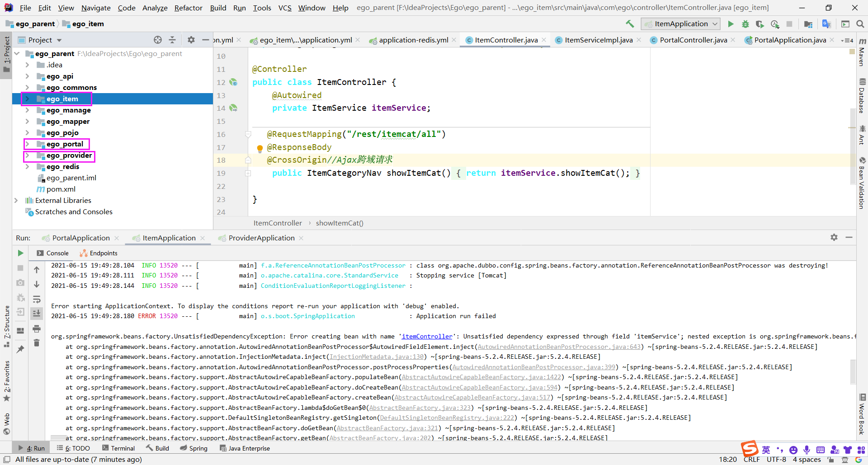
Task: Collapse all in Project panel
Action: [x=172, y=40]
